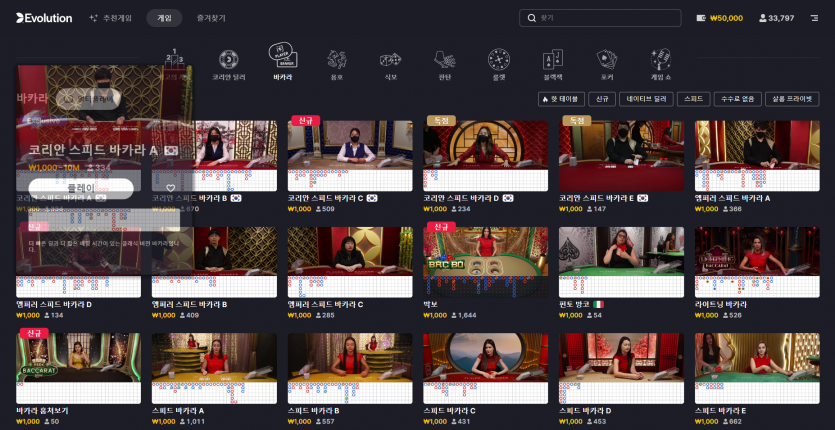Toggle the 살롱 프라이빗 filter
The height and width of the screenshot is (430, 835).
pyautogui.click(x=792, y=99)
